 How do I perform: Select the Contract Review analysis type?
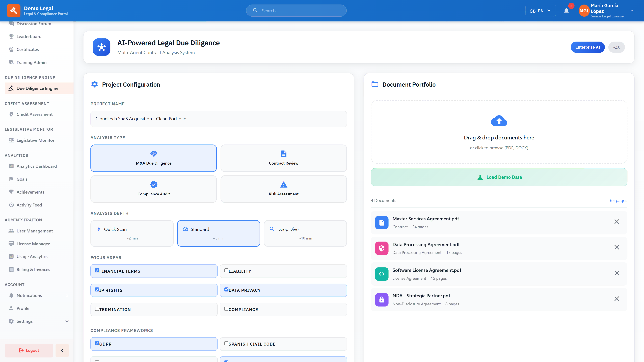pyautogui.click(x=283, y=158)
